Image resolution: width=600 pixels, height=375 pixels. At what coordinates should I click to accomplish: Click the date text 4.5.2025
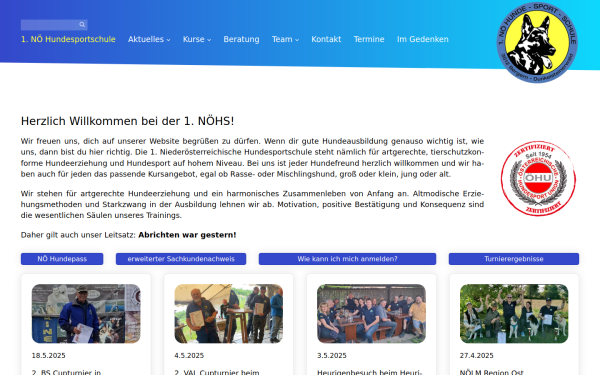pyautogui.click(x=189, y=355)
